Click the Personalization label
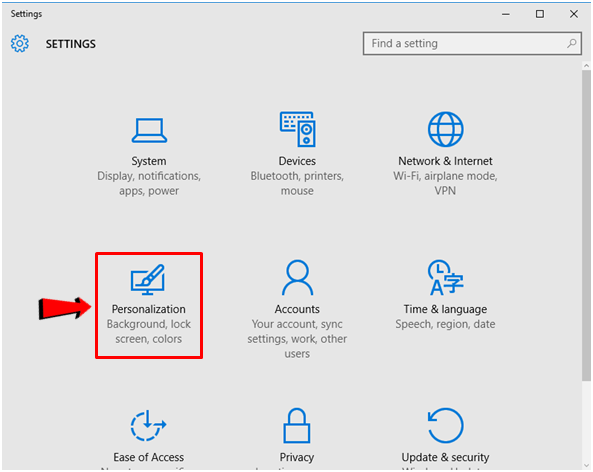The width and height of the screenshot is (593, 472). [x=149, y=309]
